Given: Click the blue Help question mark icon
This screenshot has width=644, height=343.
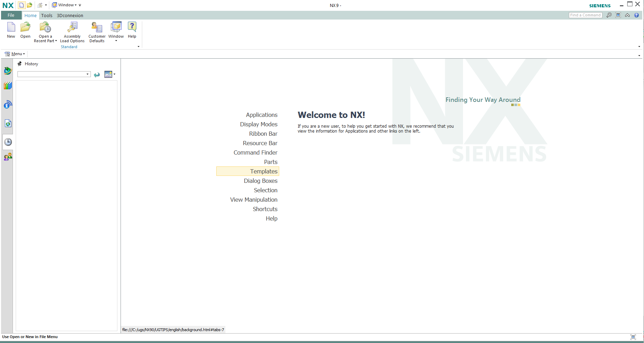Looking at the screenshot, I should pyautogui.click(x=637, y=15).
